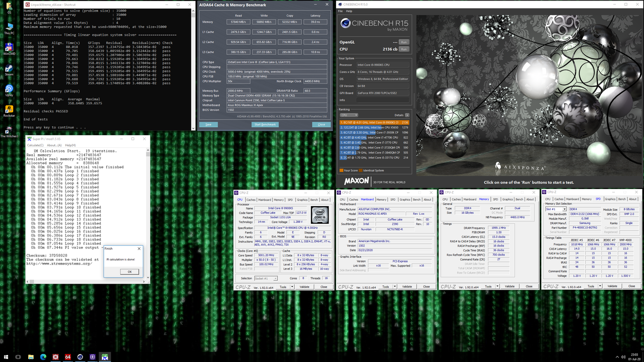
Task: Expand Tools arrow in CPU-Z Memory window
Action: [497, 287]
